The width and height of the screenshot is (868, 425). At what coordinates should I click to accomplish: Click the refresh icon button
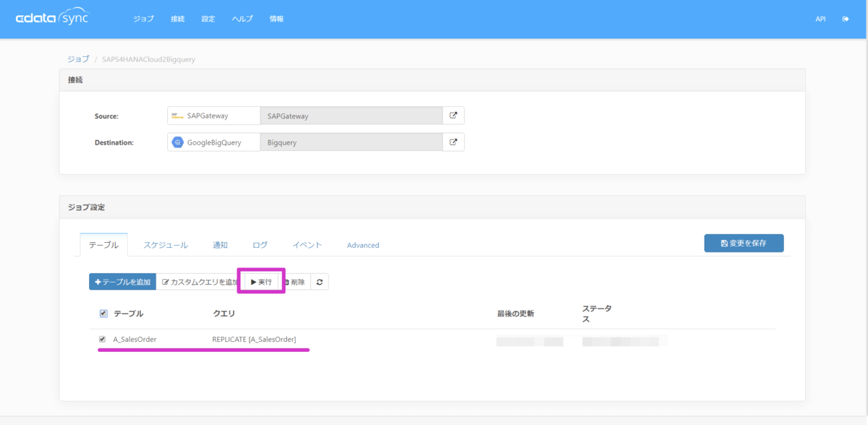[320, 282]
